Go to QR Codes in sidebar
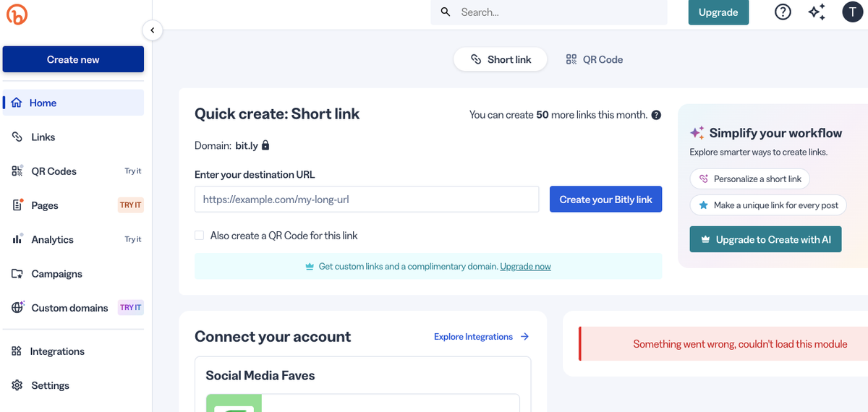868x412 pixels. pos(73,171)
